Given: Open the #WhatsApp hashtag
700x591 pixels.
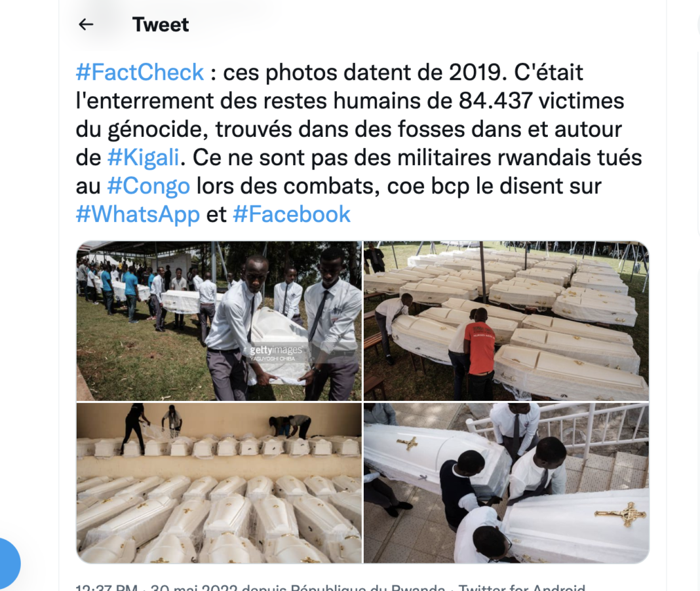Looking at the screenshot, I should (x=138, y=214).
